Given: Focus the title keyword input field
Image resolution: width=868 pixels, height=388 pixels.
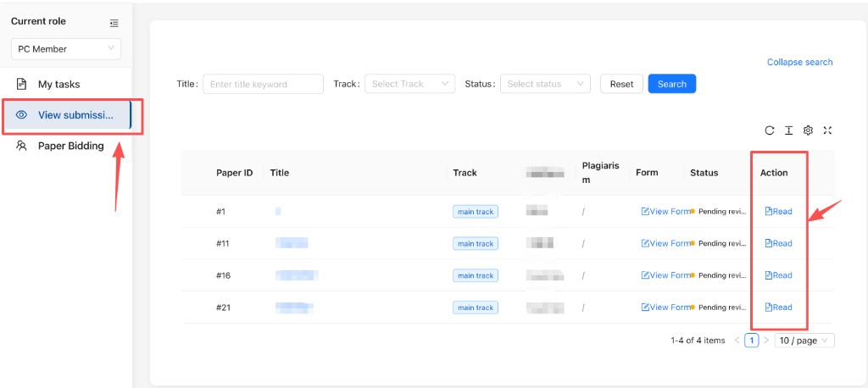Looking at the screenshot, I should [x=263, y=84].
